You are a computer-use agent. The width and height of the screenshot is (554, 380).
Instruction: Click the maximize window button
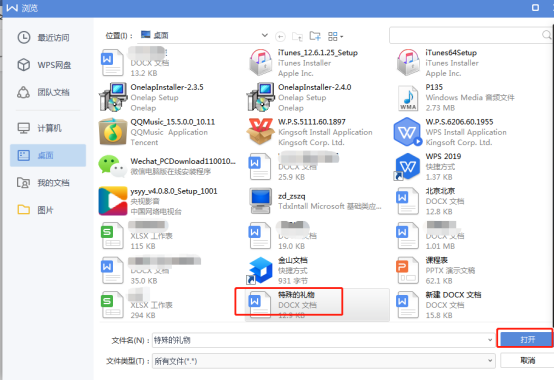[x=536, y=8]
